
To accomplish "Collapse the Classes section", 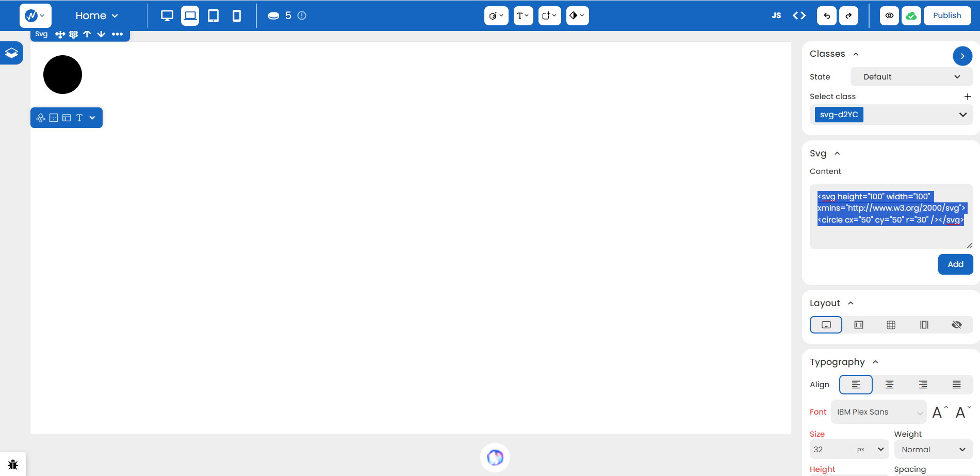I will pos(856,54).
